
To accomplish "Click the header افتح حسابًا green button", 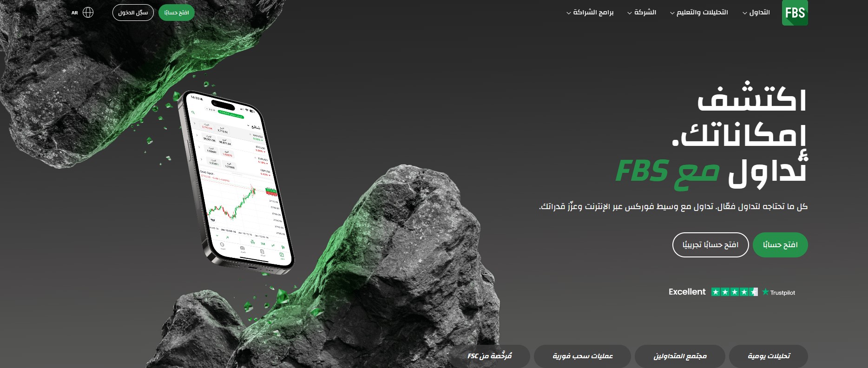I will [x=177, y=13].
